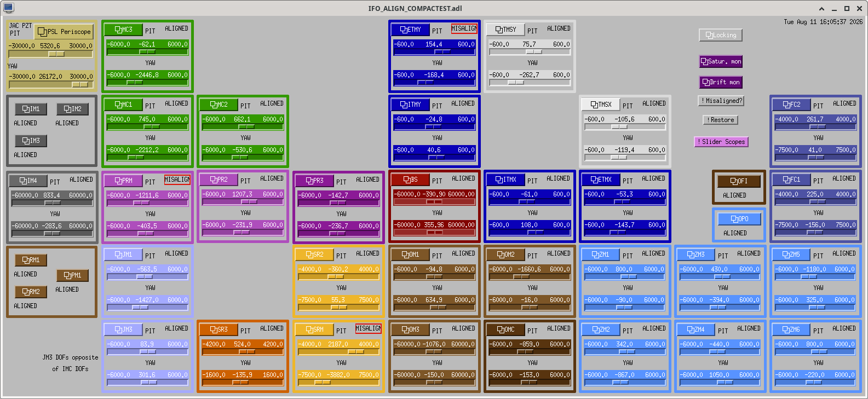Toggle the BS ALIGNED status

click(x=463, y=178)
